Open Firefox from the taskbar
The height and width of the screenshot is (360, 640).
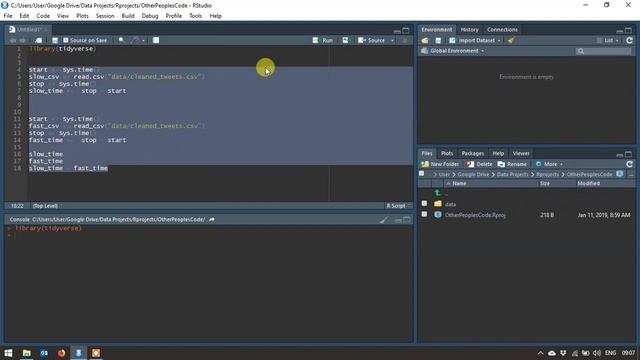(61, 353)
